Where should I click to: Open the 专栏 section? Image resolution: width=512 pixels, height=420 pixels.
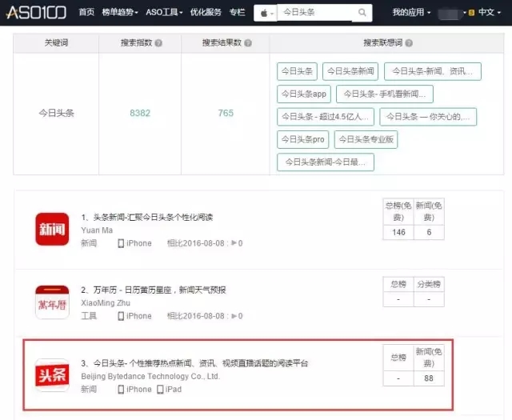click(x=237, y=13)
